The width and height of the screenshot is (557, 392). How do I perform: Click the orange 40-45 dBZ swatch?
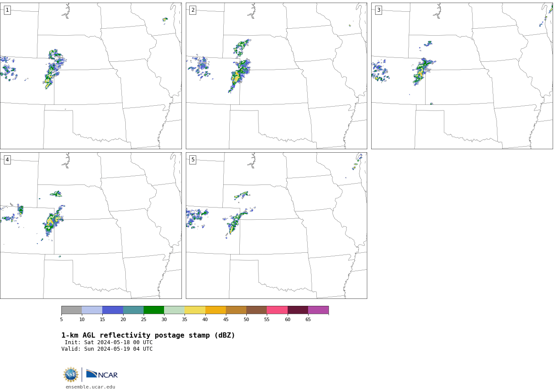pyautogui.click(x=215, y=310)
